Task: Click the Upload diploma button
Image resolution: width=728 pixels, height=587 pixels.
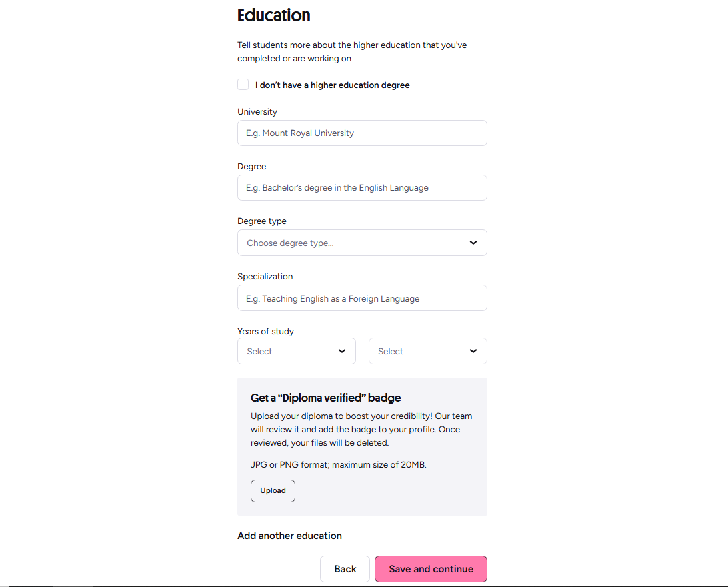Action: (x=273, y=491)
